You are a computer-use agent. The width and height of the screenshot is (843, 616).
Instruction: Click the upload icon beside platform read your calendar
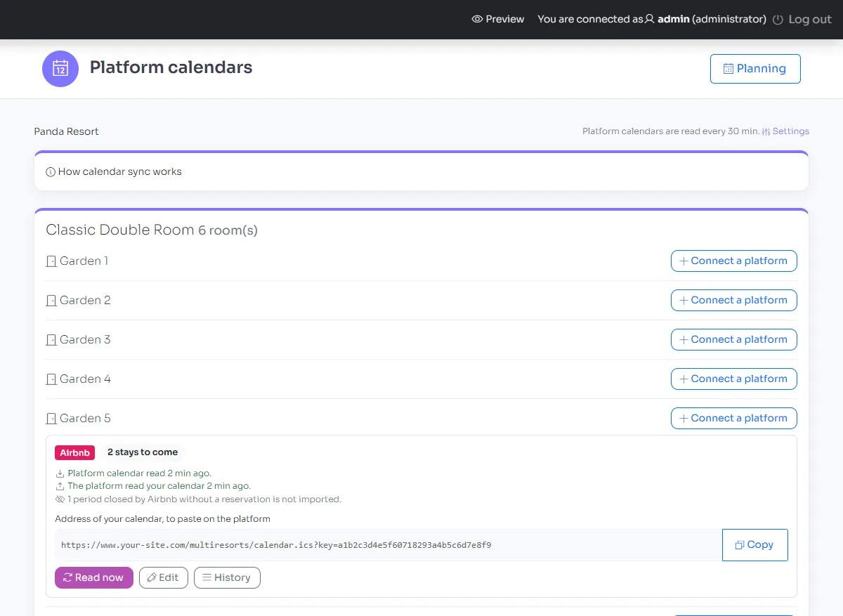point(60,486)
